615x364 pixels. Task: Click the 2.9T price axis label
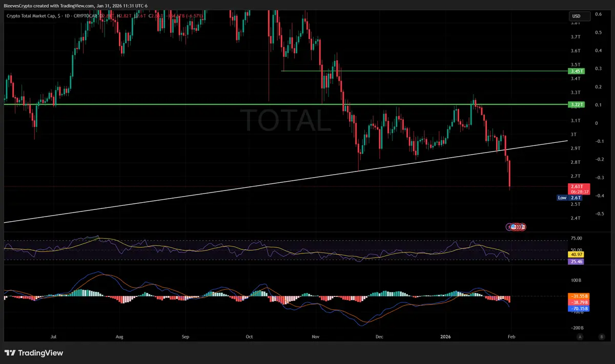[575, 148]
